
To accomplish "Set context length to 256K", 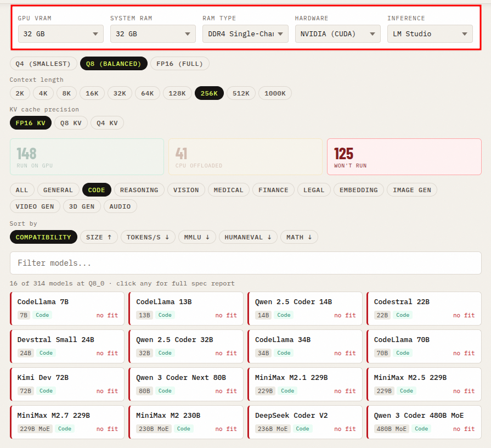I will pyautogui.click(x=209, y=93).
